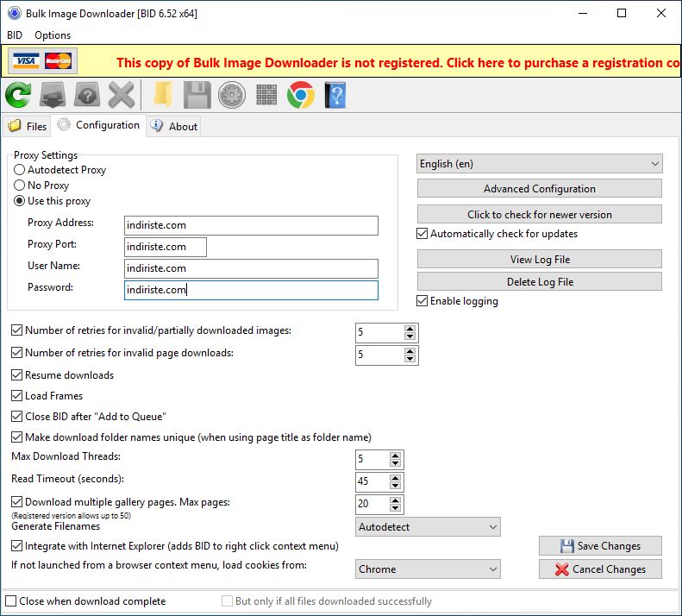
Task: Click the Delete Log File button
Action: point(540,281)
